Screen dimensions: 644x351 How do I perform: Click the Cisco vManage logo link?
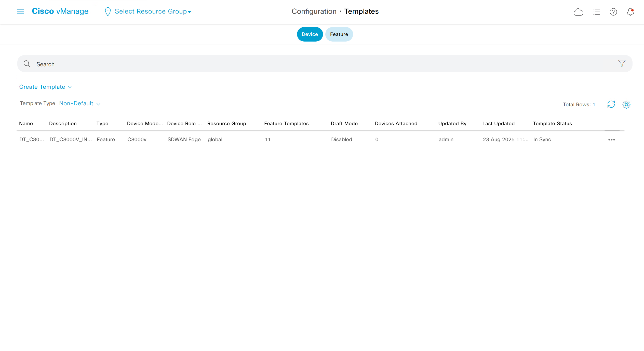coord(60,11)
